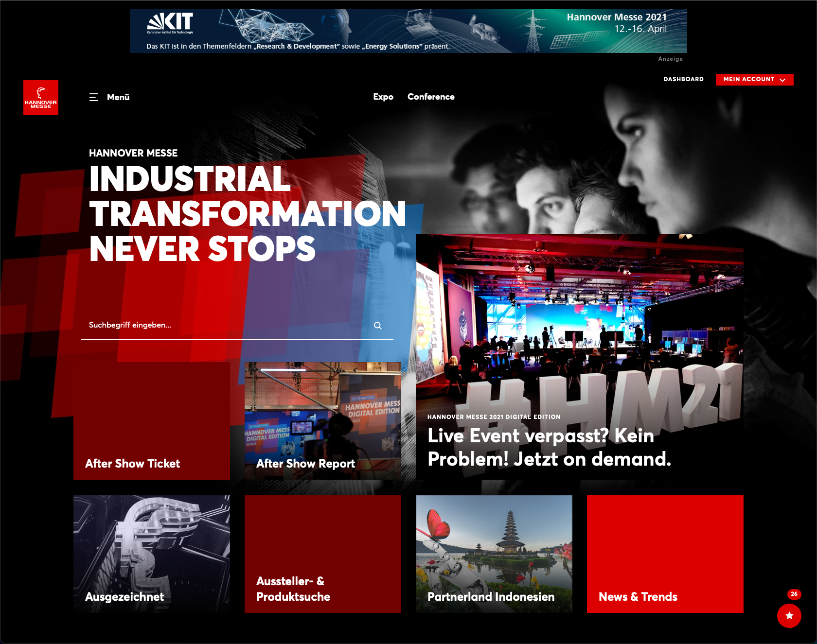Open the After Show Report tile

(x=323, y=421)
